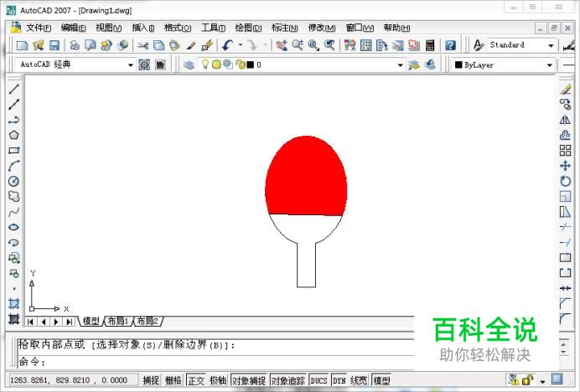Select the Spline tool
Viewport: 580px width, 392px height.
point(14,212)
